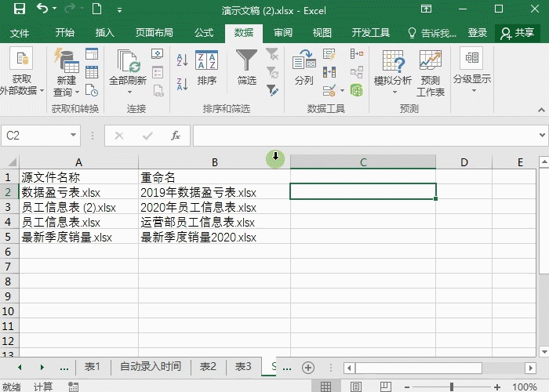The image size is (549, 392).
Task: Switch to the 自动录入时间 sheet tab
Action: (151, 366)
